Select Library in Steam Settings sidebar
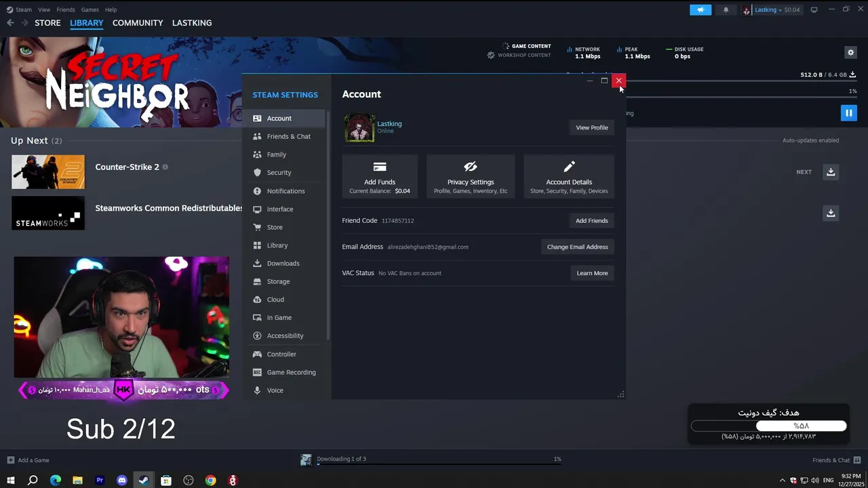Image resolution: width=868 pixels, height=488 pixels. 285,245
